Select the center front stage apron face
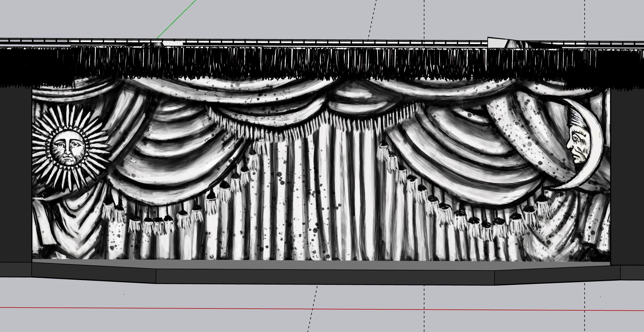This screenshot has height=332, width=644. (x=325, y=277)
